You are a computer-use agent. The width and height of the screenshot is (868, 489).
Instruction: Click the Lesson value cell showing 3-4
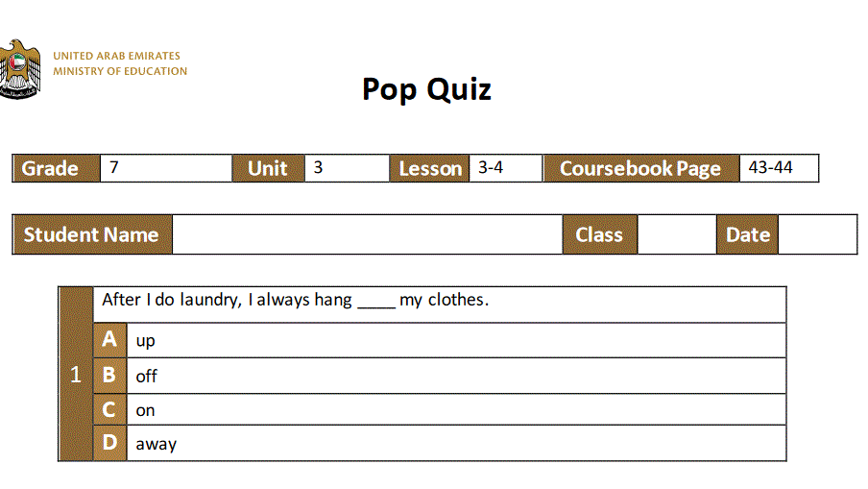pos(505,168)
